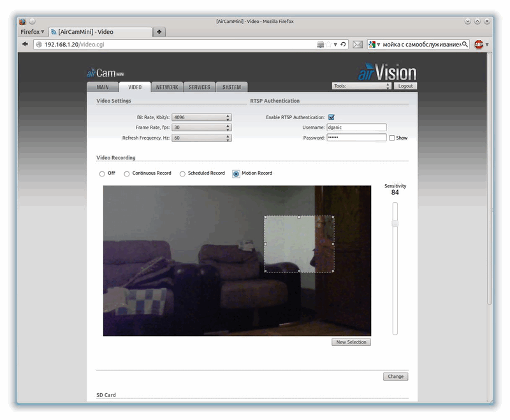Bookmark this page with the star icon
The width and height of the screenshot is (510, 420).
328,45
